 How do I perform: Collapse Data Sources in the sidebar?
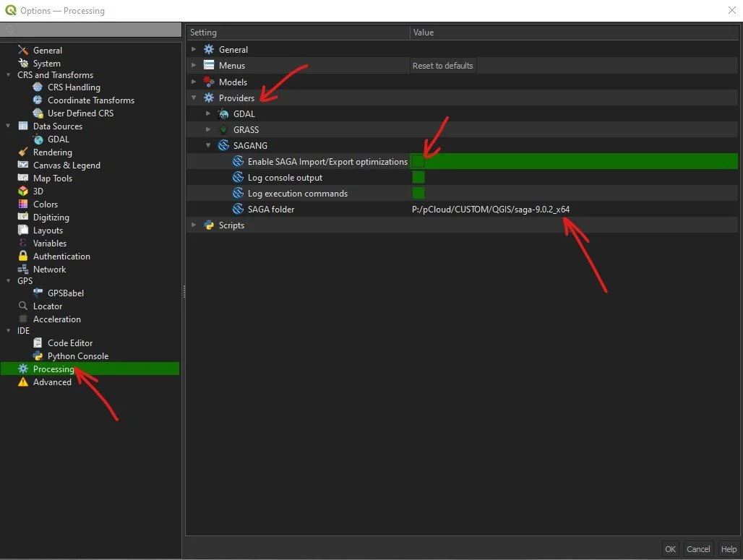(8, 126)
